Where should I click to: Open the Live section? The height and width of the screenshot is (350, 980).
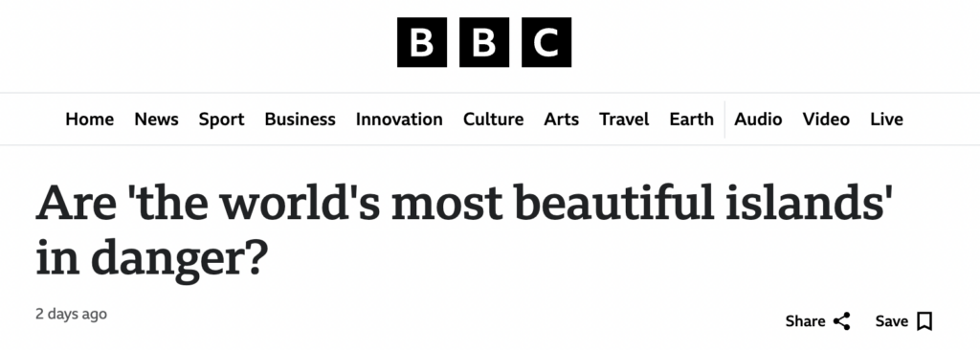coord(886,119)
